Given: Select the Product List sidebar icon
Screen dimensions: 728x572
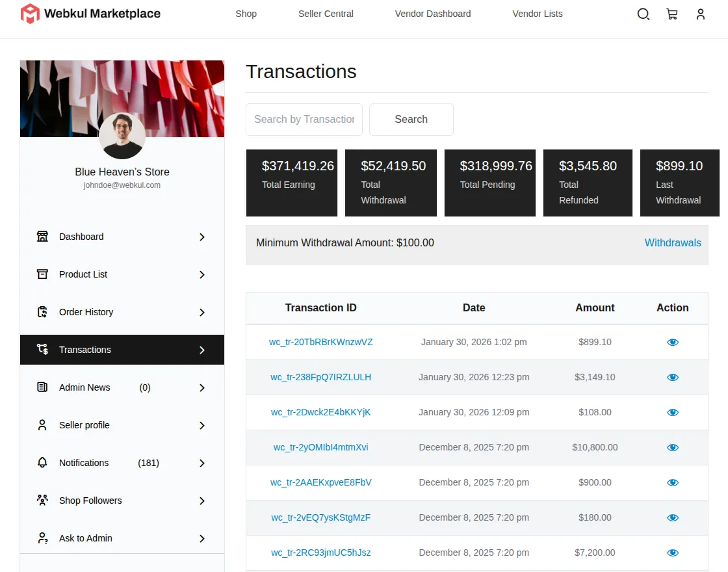Looking at the screenshot, I should pyautogui.click(x=43, y=274).
